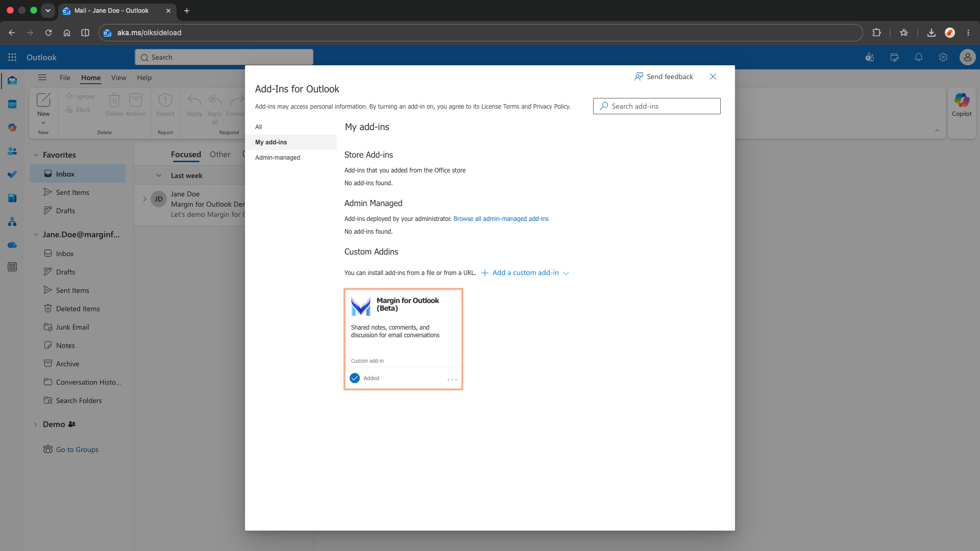
Task: Focus the Search add-ins field
Action: [656, 106]
